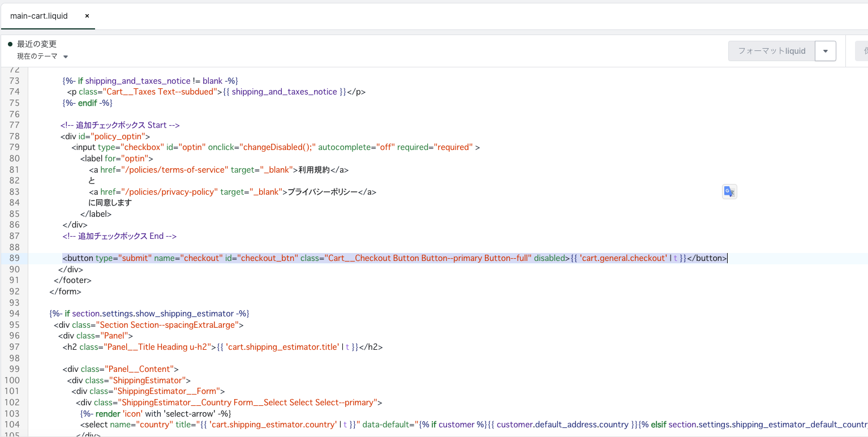This screenshot has height=437, width=868.
Task: Click the フォーマットliquid button
Action: pos(772,51)
